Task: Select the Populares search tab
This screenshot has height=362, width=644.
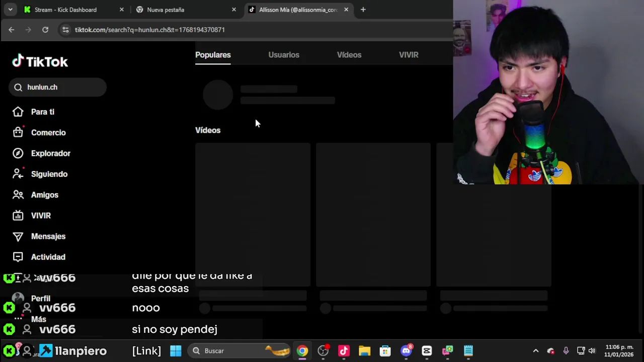Action: click(213, 55)
